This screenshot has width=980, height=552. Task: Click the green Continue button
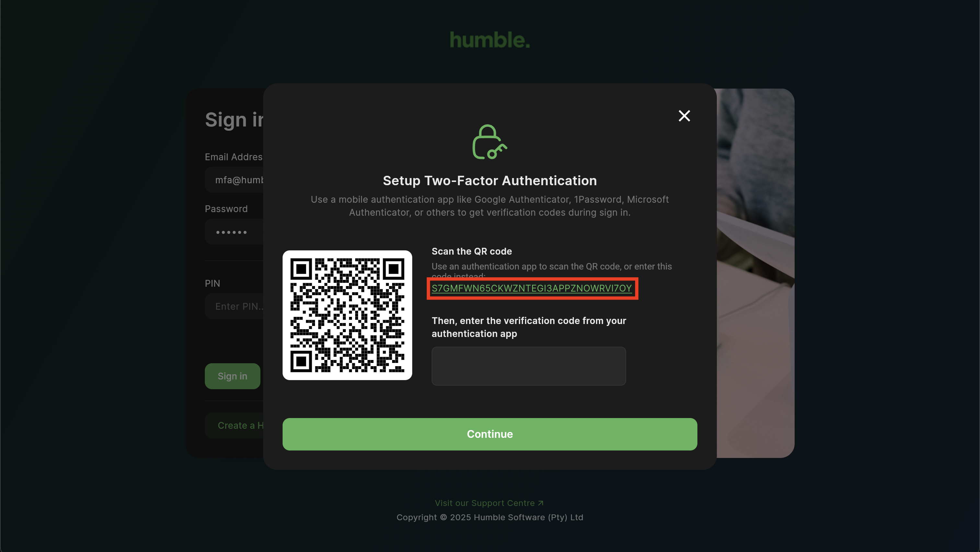pos(490,434)
